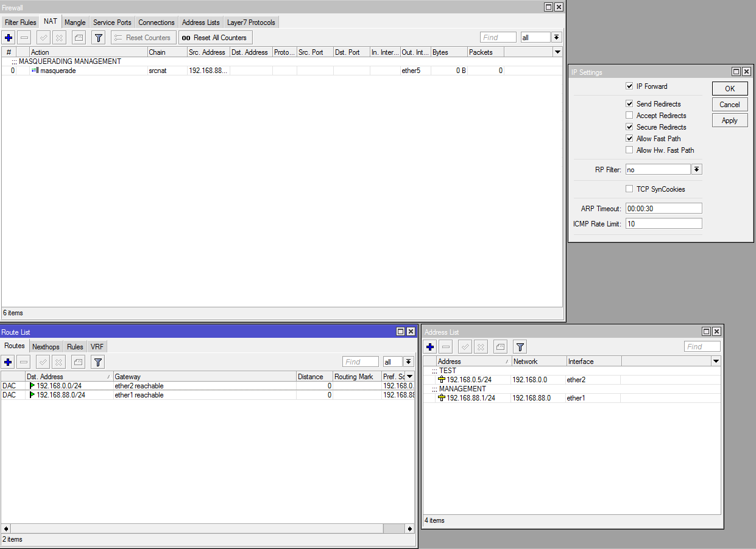Remove selected address in Address List

[x=445, y=347]
